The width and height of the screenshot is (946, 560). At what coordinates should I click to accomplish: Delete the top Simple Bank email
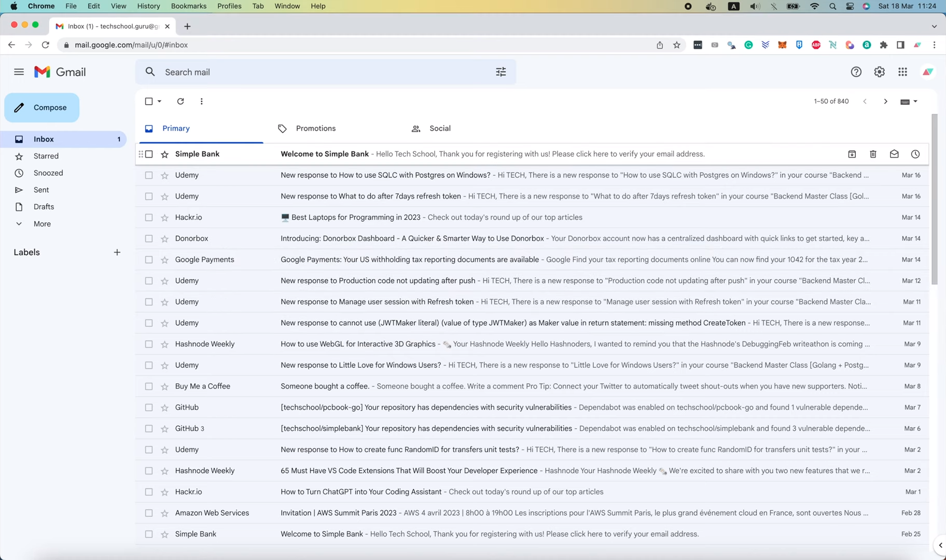[873, 154]
